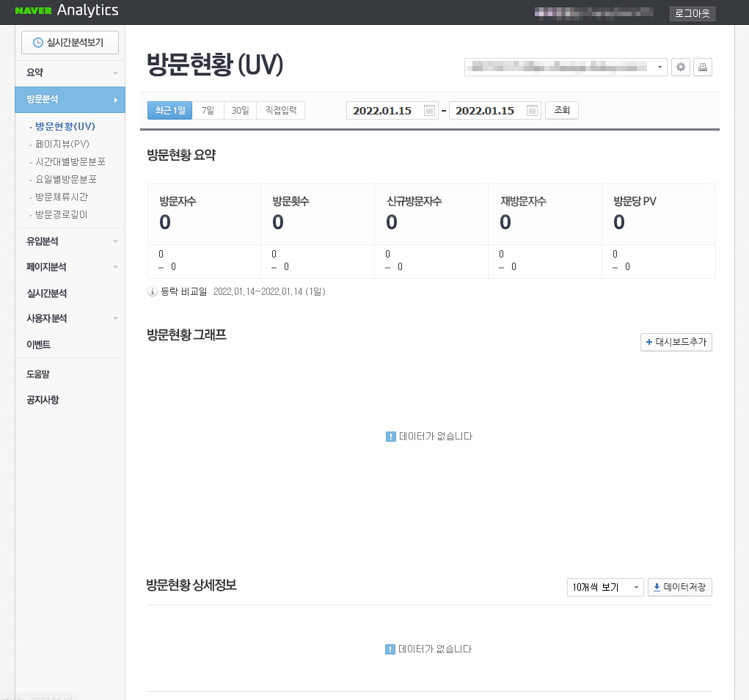This screenshot has width=749, height=700.
Task: Click the clock icon on 실시간분석보기
Action: point(36,42)
